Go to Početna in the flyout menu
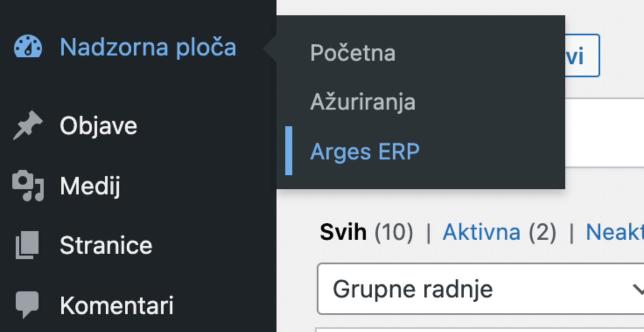Image resolution: width=644 pixels, height=332 pixels. tap(352, 53)
